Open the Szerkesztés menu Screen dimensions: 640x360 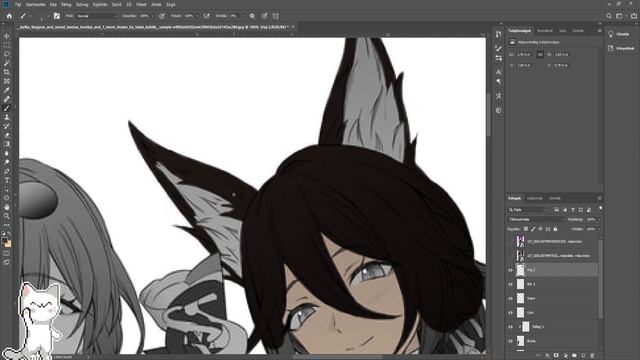(x=36, y=4)
